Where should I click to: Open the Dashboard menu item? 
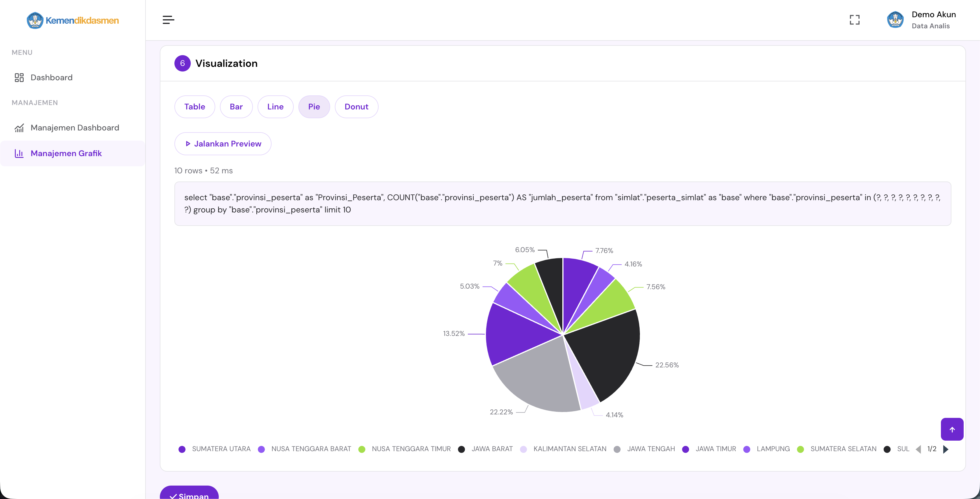[x=73, y=78]
